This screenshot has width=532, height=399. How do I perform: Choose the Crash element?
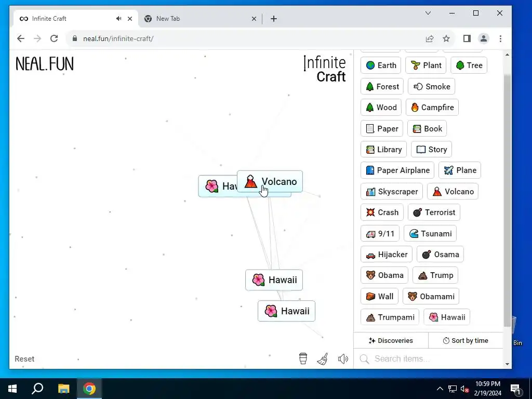click(x=382, y=212)
